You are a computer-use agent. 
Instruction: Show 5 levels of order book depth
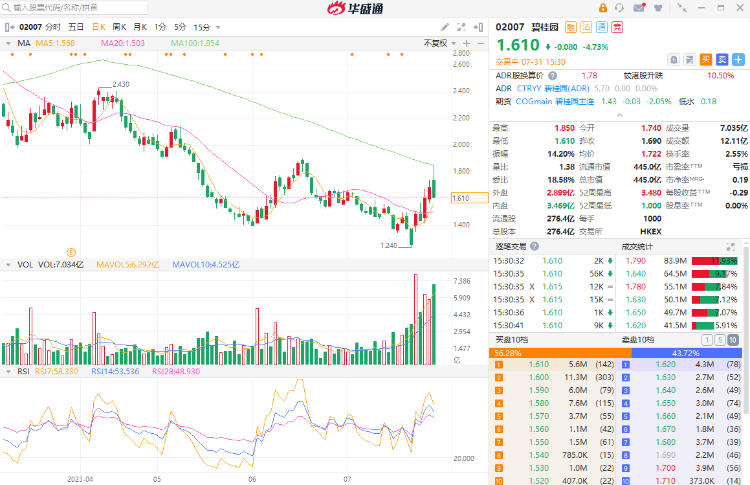720,340
